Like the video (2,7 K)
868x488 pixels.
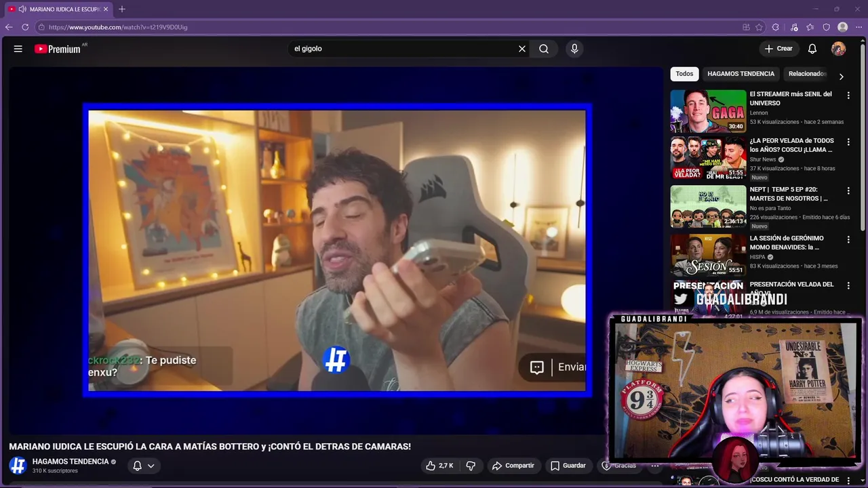point(439,466)
